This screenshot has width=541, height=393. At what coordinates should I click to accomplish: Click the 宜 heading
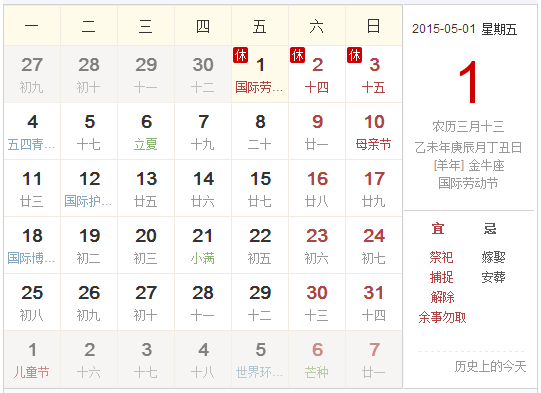click(438, 228)
